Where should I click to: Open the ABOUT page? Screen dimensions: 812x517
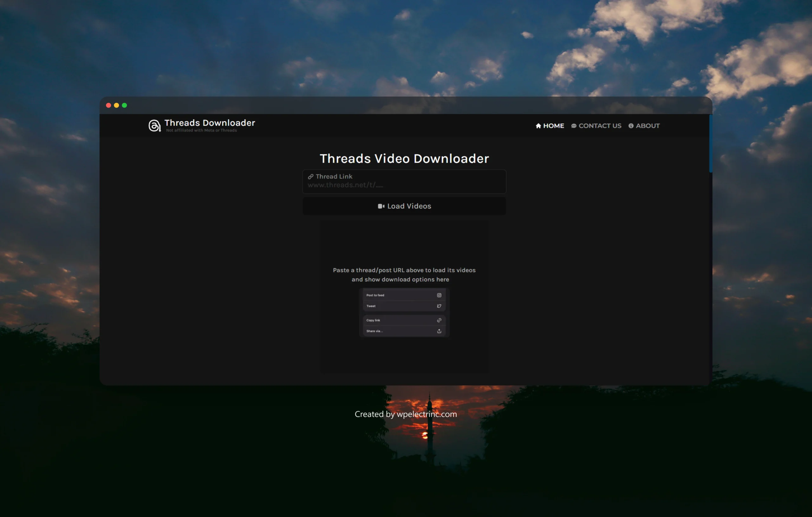click(644, 126)
